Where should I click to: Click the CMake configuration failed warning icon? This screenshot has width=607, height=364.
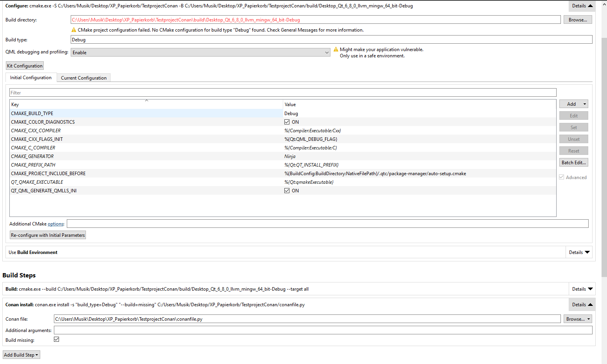[x=74, y=30]
